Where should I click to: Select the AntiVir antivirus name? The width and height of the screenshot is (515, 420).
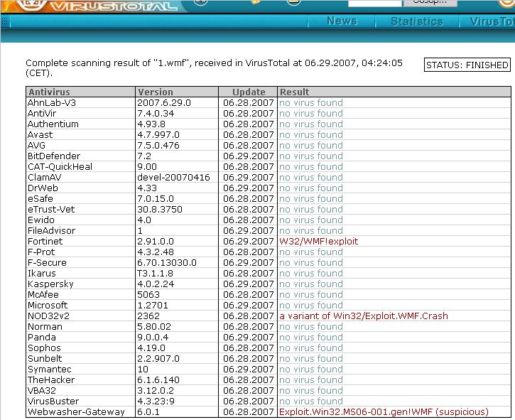pyautogui.click(x=42, y=114)
